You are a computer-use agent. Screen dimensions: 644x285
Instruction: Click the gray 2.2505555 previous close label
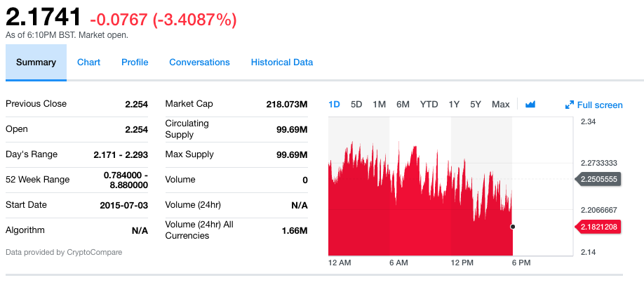tap(601, 179)
